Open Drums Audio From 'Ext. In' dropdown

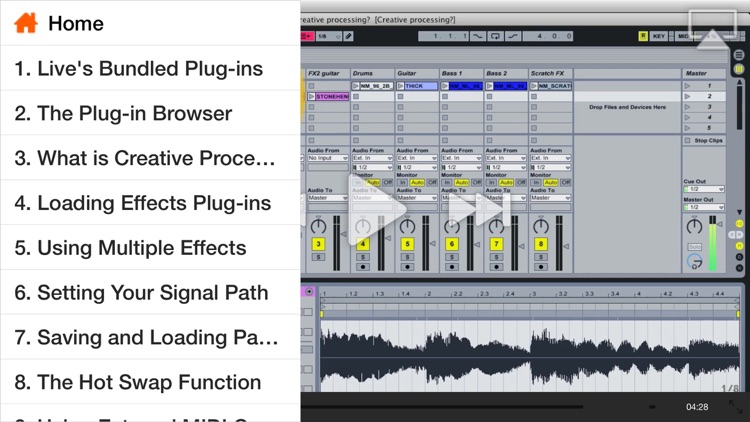tap(372, 158)
